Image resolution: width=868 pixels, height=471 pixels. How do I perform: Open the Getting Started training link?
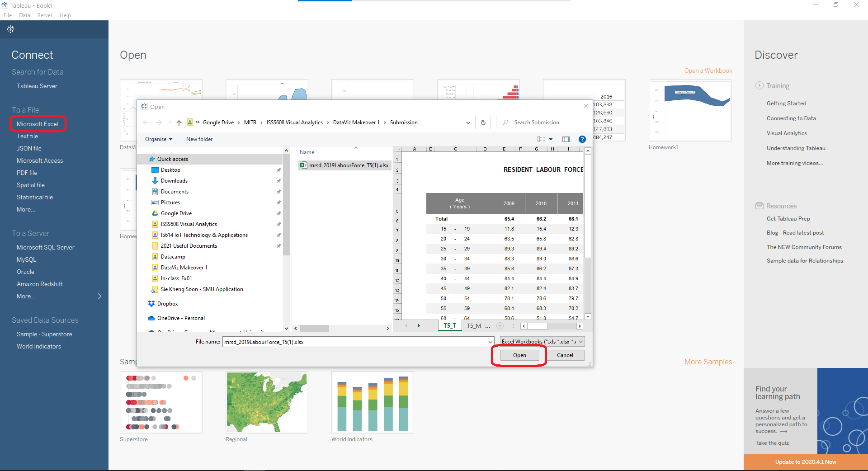(786, 103)
